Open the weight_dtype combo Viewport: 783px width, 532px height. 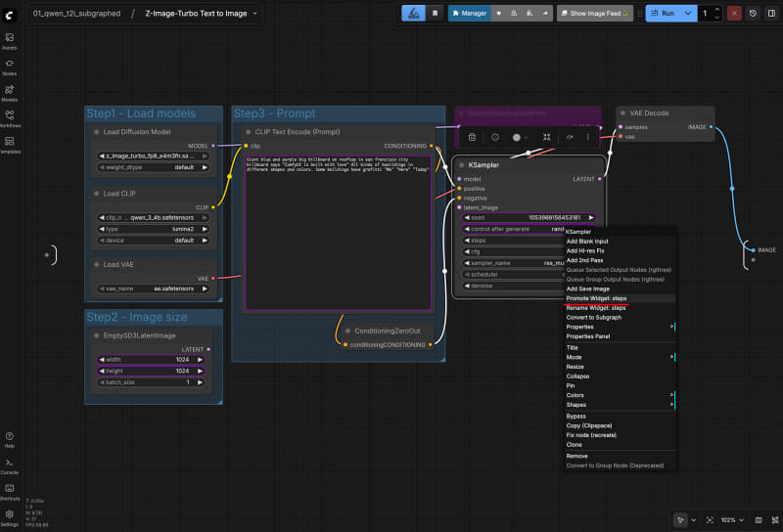coord(154,167)
